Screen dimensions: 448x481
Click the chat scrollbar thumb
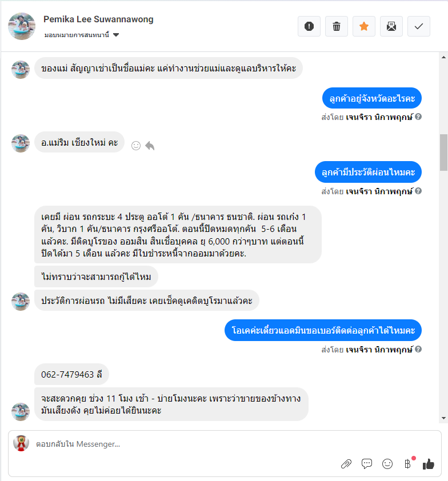pos(443,152)
